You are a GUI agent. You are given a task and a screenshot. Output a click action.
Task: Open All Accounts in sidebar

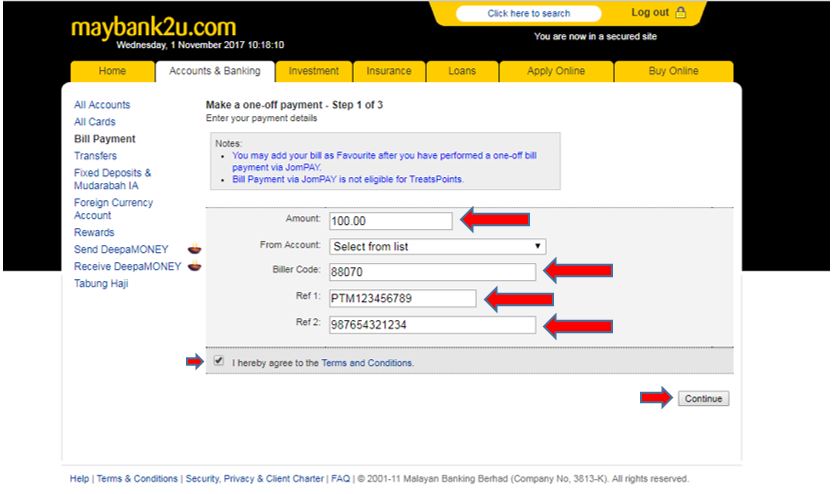point(102,105)
